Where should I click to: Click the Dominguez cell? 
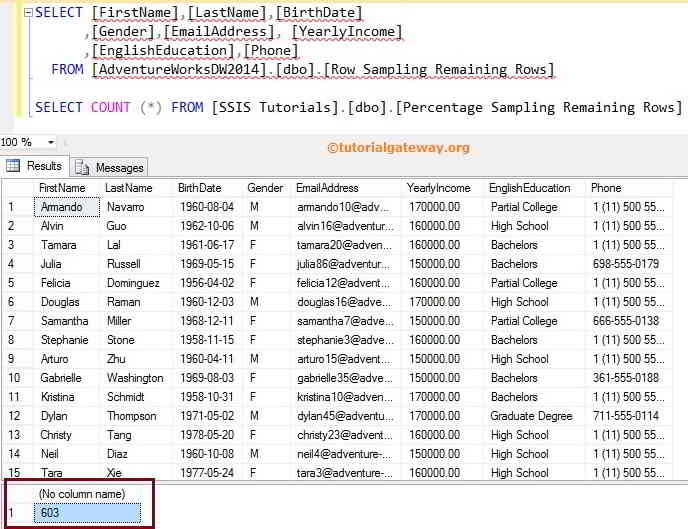tap(136, 283)
